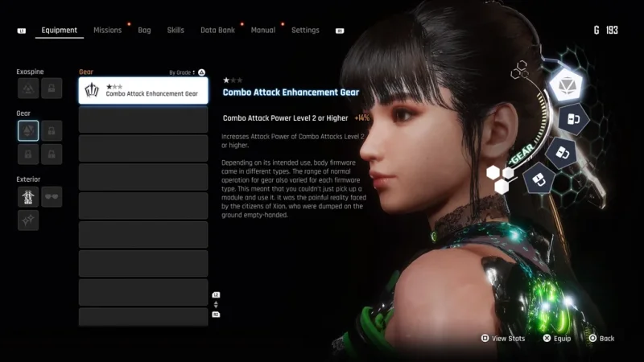644x362 pixels.
Task: Select the locked Gear slot beside the highlighted one
Action: [x=52, y=130]
